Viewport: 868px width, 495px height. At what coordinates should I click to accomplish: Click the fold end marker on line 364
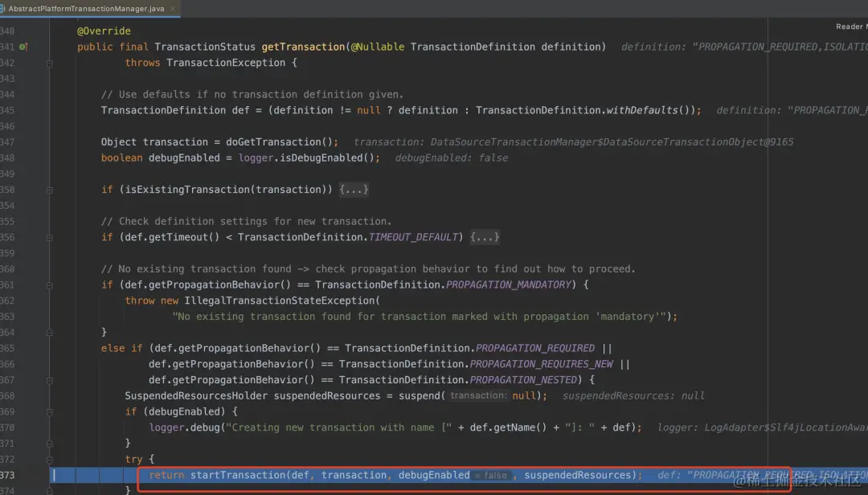[49, 333]
